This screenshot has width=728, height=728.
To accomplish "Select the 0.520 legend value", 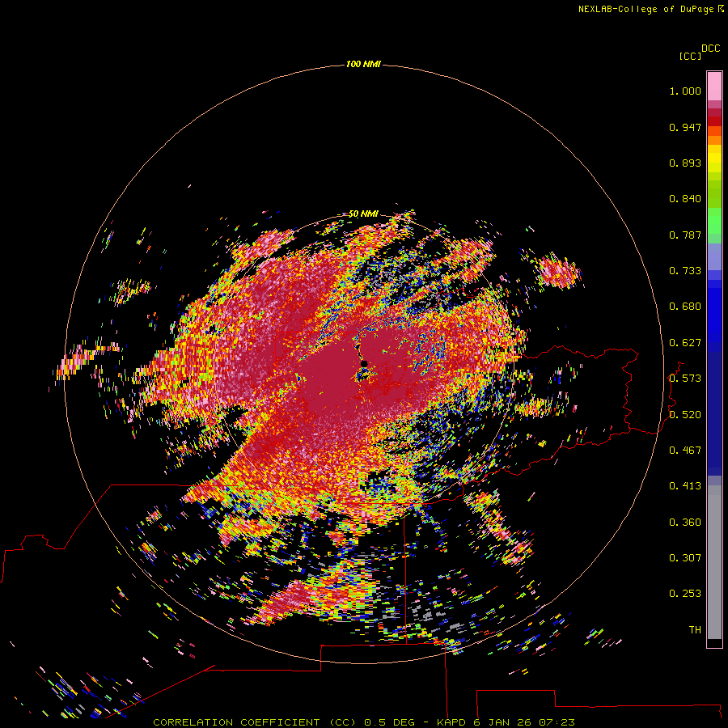I will click(x=685, y=415).
